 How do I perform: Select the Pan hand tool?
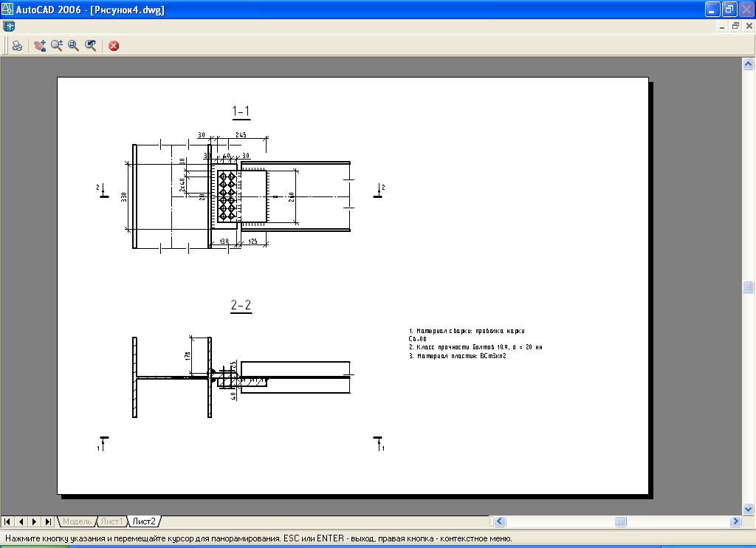tap(40, 46)
